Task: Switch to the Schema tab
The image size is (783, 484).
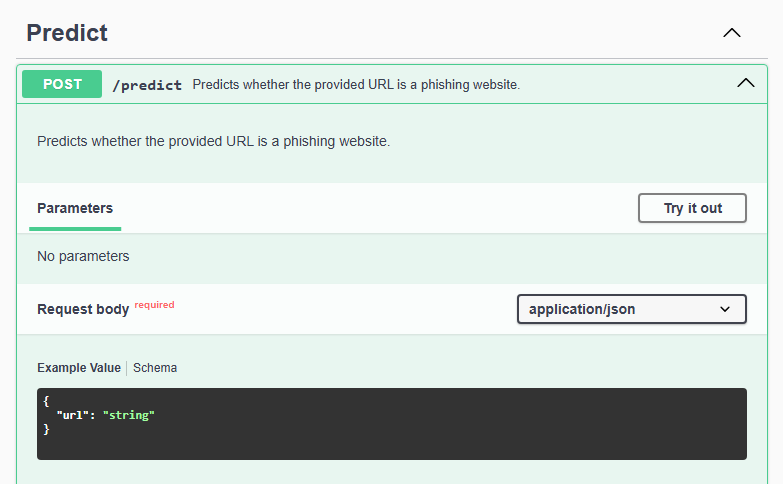Action: click(x=155, y=368)
